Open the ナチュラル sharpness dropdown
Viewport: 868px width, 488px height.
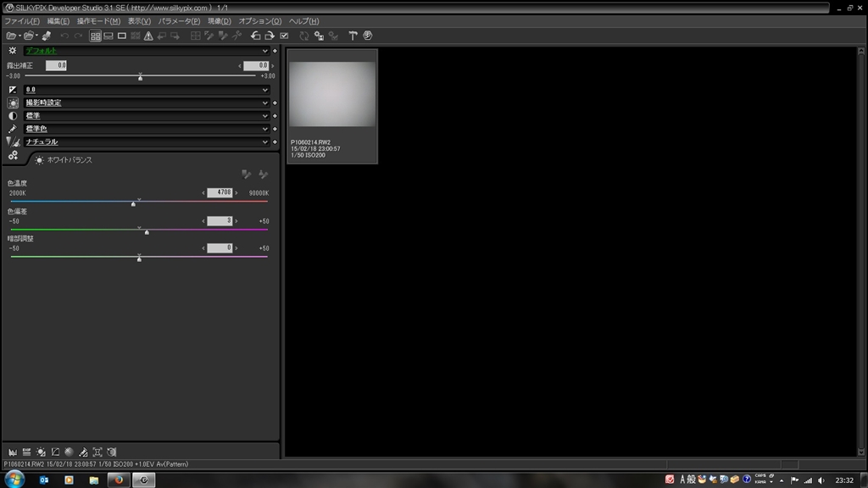(x=146, y=142)
